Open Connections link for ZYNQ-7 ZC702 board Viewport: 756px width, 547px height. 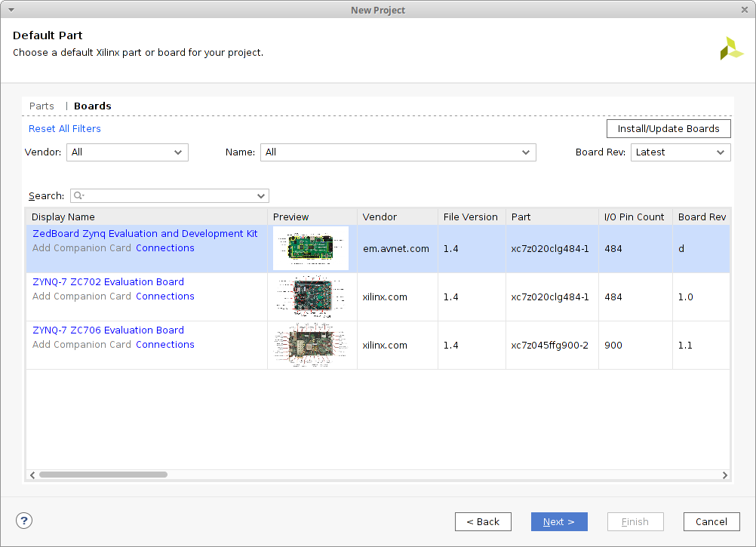[165, 297]
